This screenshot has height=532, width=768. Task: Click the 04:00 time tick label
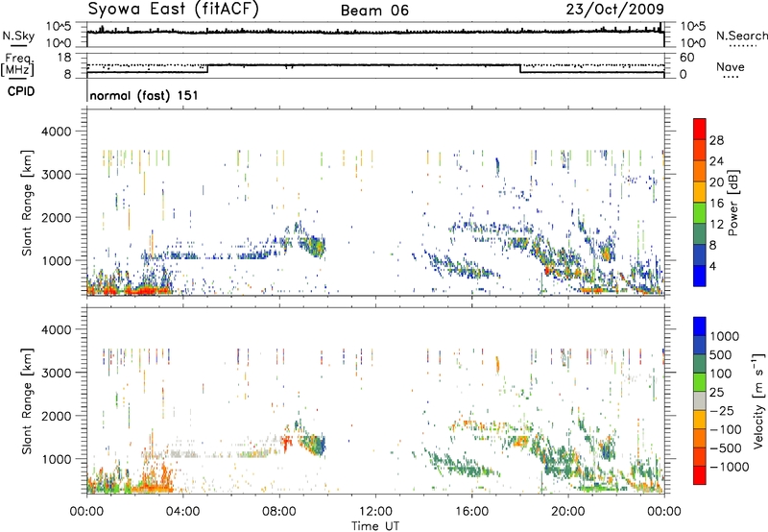182,512
